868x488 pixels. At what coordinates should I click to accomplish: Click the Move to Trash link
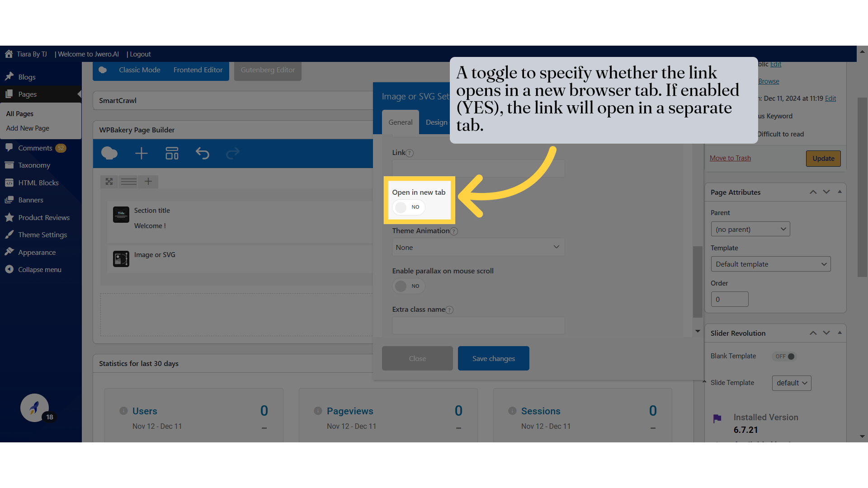(x=730, y=158)
